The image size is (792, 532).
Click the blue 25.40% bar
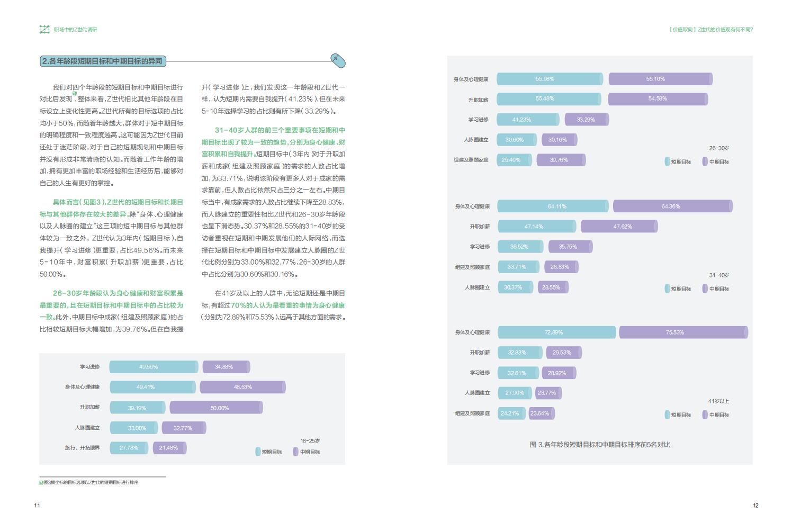[x=514, y=160]
